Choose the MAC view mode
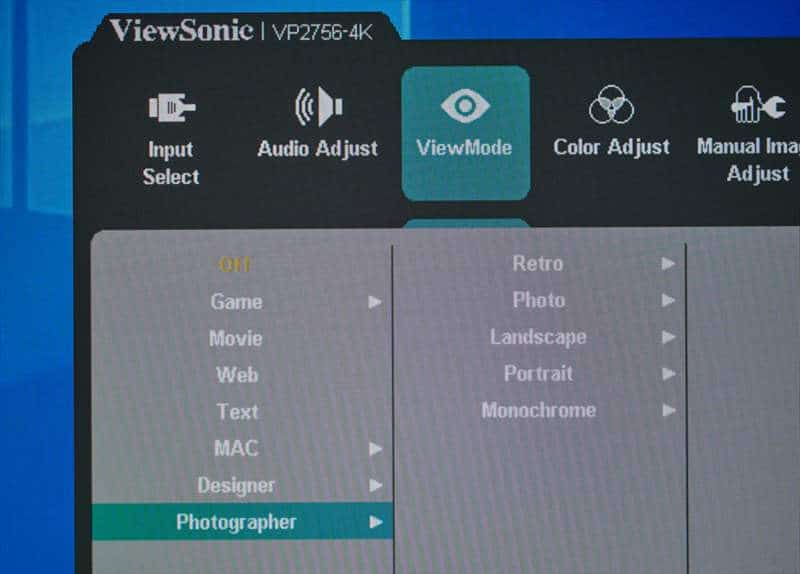Image resolution: width=800 pixels, height=574 pixels. click(x=237, y=448)
